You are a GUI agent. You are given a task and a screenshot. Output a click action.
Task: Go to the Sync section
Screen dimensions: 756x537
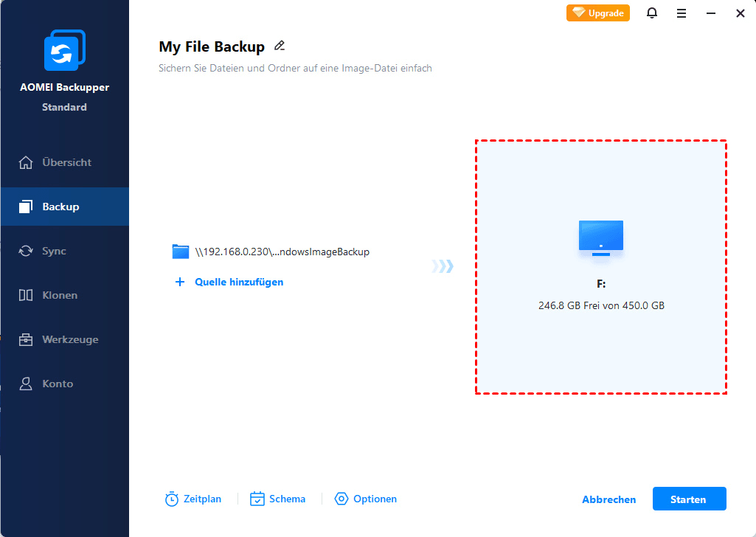point(65,251)
